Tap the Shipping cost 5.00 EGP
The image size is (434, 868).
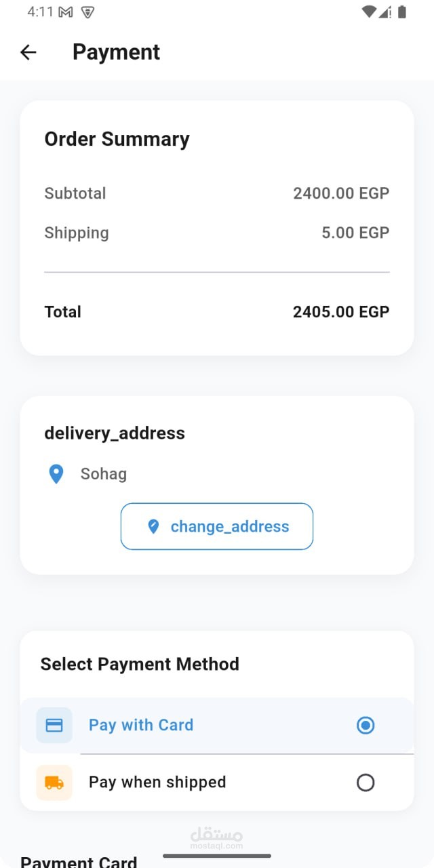[x=355, y=233]
